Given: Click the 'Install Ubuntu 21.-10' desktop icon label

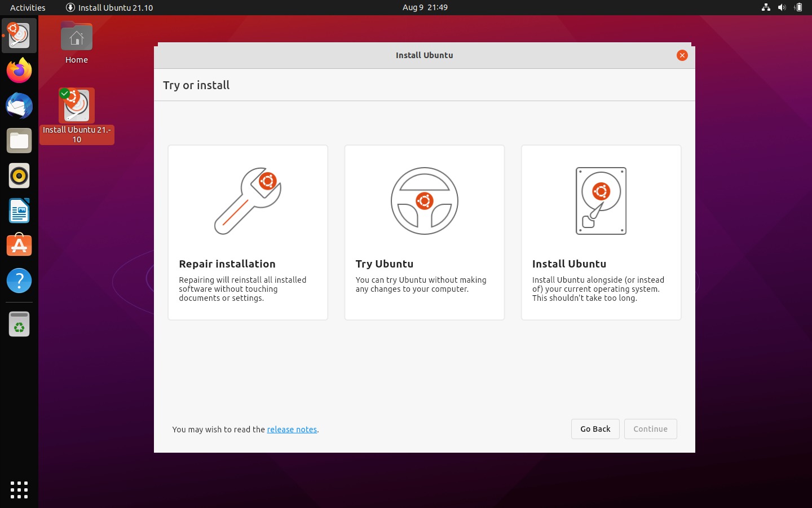Looking at the screenshot, I should tap(77, 135).
